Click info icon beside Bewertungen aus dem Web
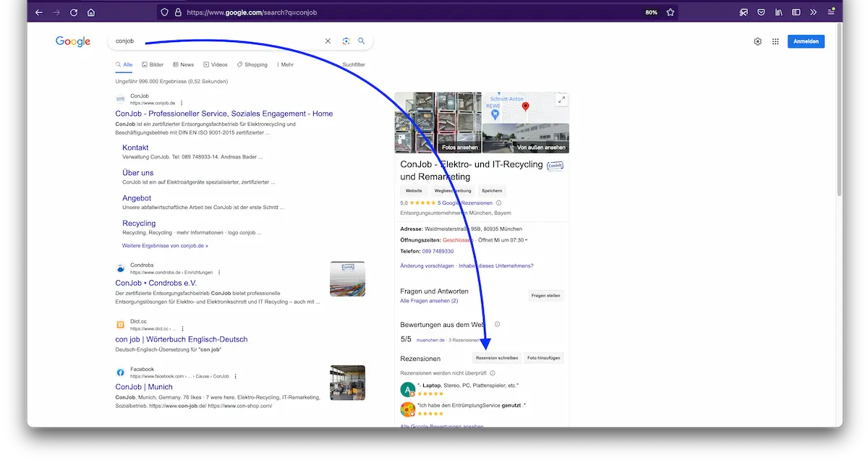Image resolution: width=868 pixels, height=463 pixels. pyautogui.click(x=497, y=325)
